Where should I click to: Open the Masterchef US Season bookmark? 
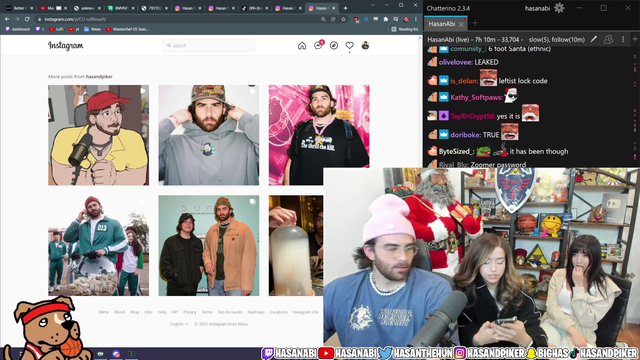click(x=127, y=29)
